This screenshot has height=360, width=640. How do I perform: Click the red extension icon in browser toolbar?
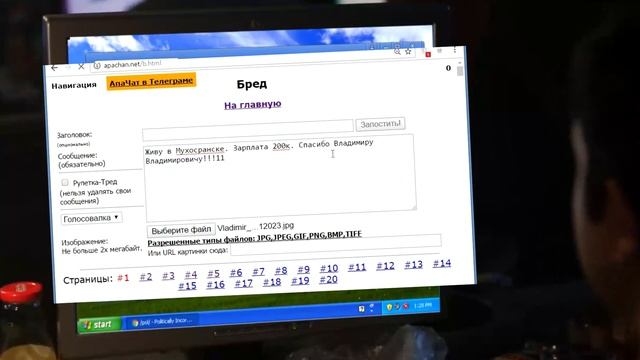click(x=428, y=54)
